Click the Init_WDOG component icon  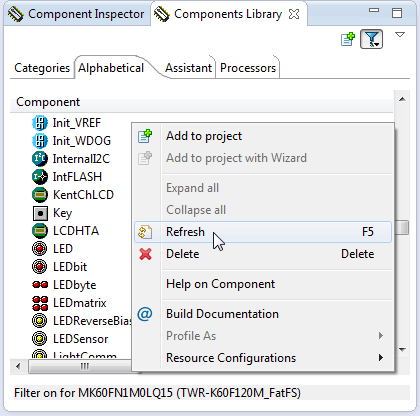point(40,141)
